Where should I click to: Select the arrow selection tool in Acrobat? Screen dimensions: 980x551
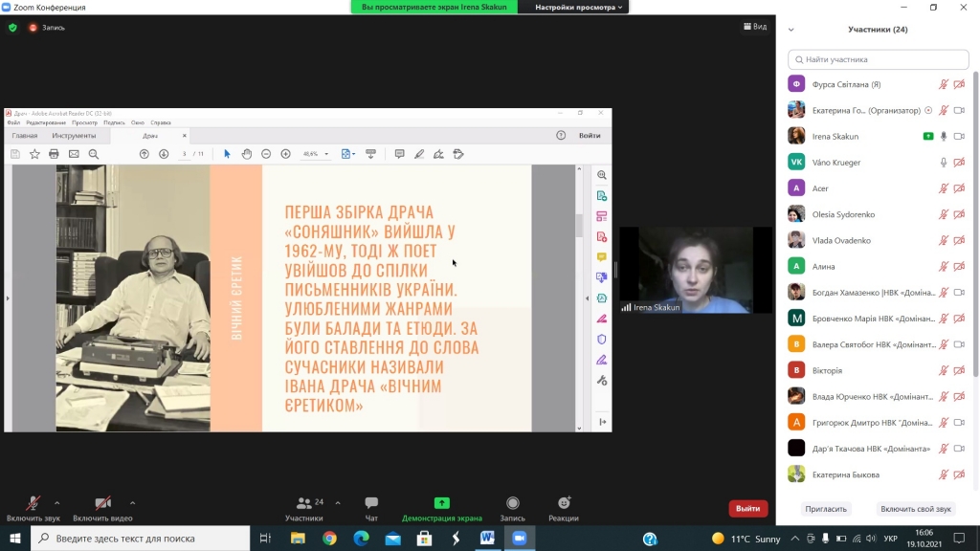click(227, 154)
